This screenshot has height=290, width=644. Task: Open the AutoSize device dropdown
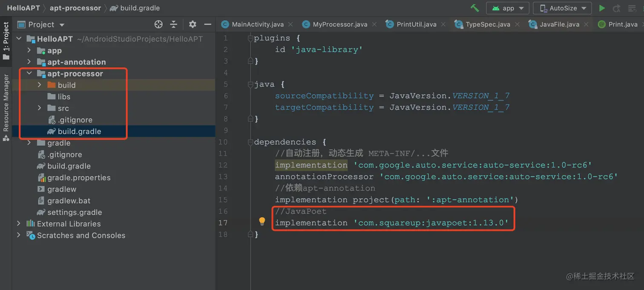(x=563, y=8)
